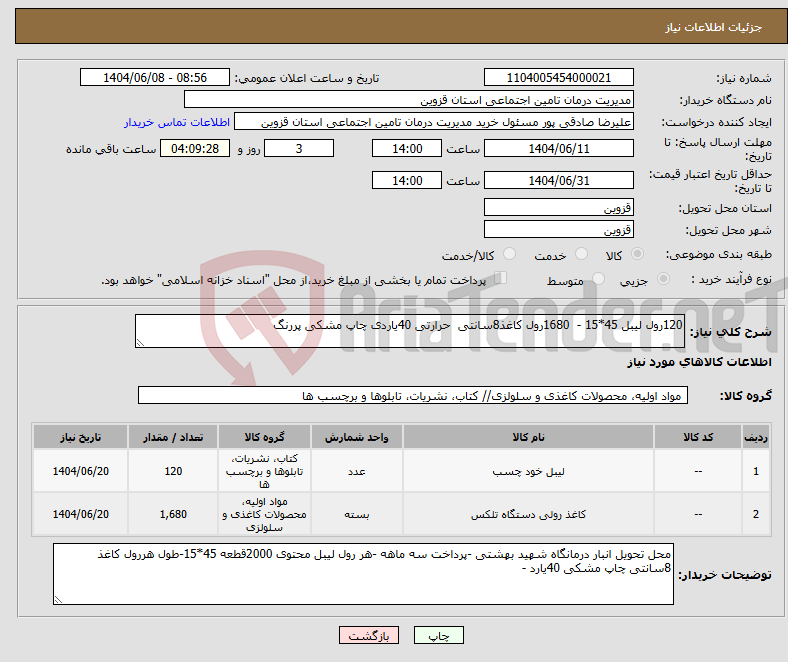
Task: Toggle the اسناد خزانه اسلامی payment checkbox
Action: pyautogui.click(x=501, y=279)
